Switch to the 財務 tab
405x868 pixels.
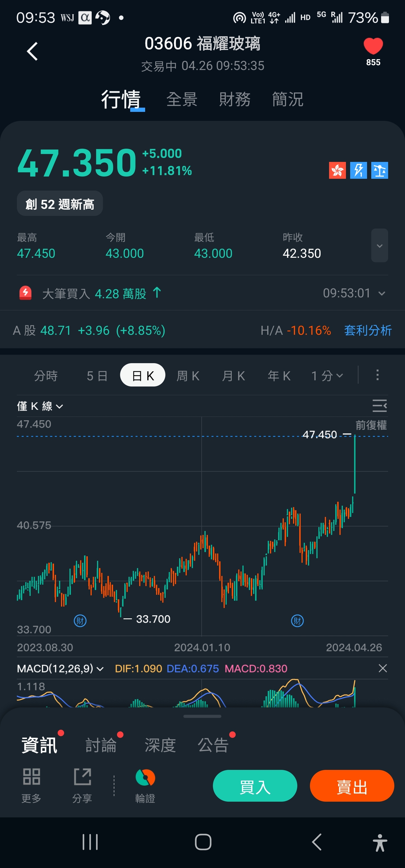click(x=235, y=100)
